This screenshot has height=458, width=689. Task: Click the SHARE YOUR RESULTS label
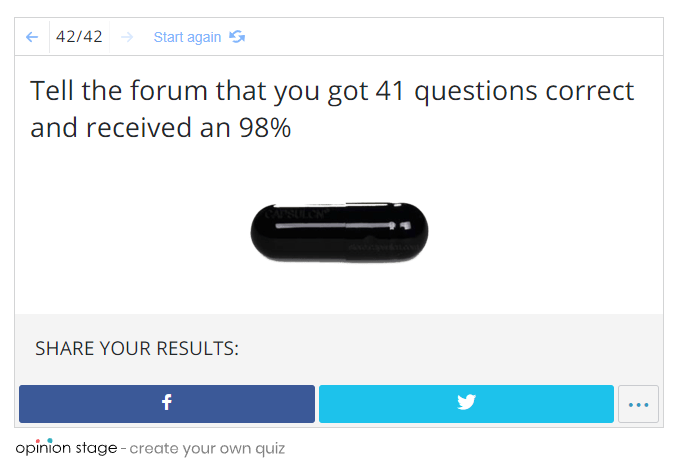[x=137, y=349]
